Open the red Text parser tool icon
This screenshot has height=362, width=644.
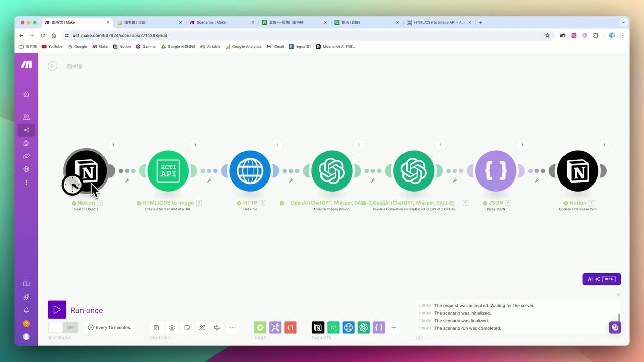click(290, 327)
